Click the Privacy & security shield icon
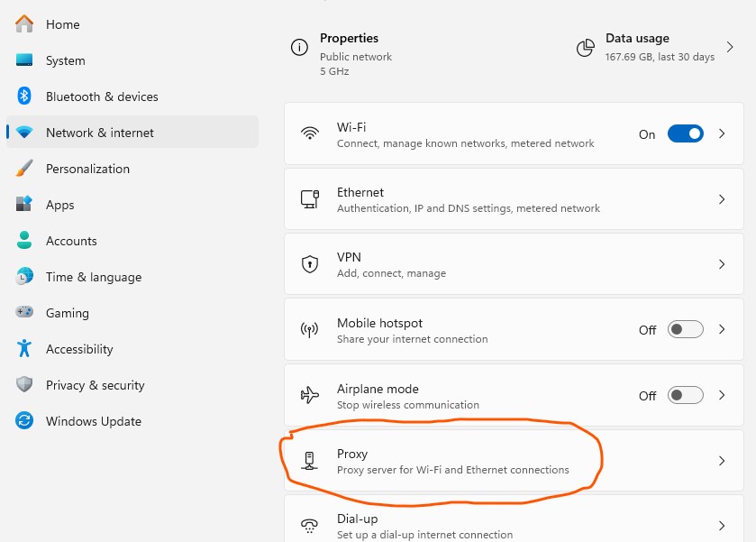756x542 pixels. point(24,384)
